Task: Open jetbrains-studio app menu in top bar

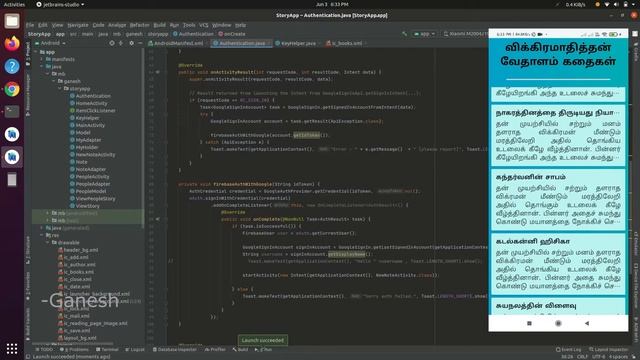Action: (60, 4)
